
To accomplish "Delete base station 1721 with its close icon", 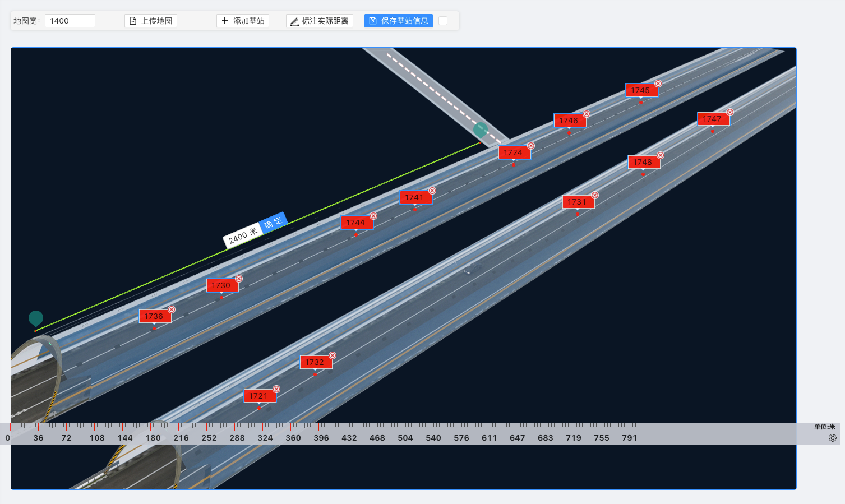I will tap(276, 389).
